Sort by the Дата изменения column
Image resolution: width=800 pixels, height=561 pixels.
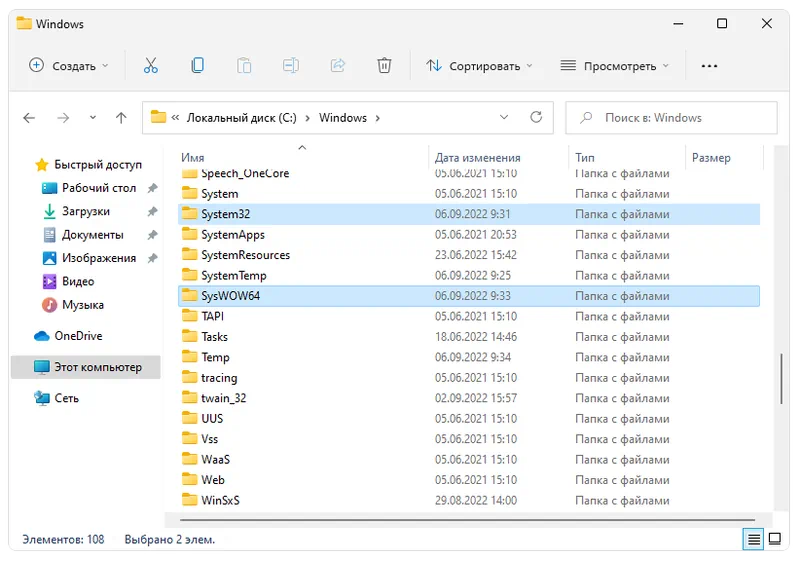[478, 158]
